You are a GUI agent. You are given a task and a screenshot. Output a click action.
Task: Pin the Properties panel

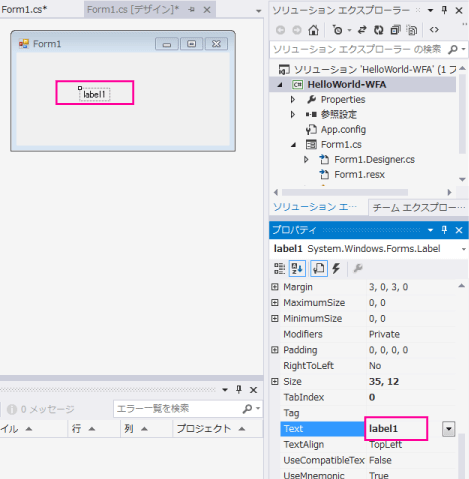tap(444, 230)
